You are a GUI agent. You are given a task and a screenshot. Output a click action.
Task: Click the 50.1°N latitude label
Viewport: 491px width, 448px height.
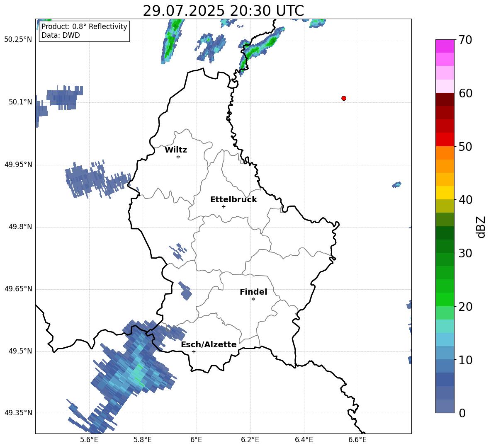click(x=20, y=102)
